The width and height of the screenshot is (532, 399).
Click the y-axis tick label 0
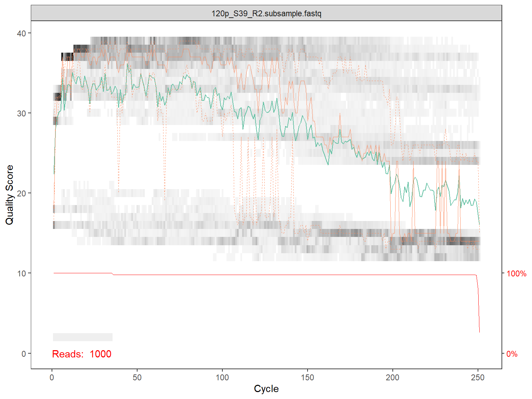click(24, 354)
